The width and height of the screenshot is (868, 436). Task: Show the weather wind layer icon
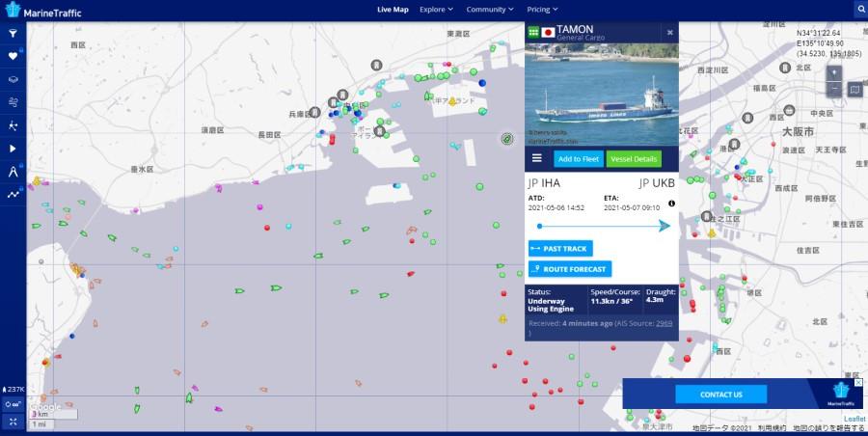[13, 102]
